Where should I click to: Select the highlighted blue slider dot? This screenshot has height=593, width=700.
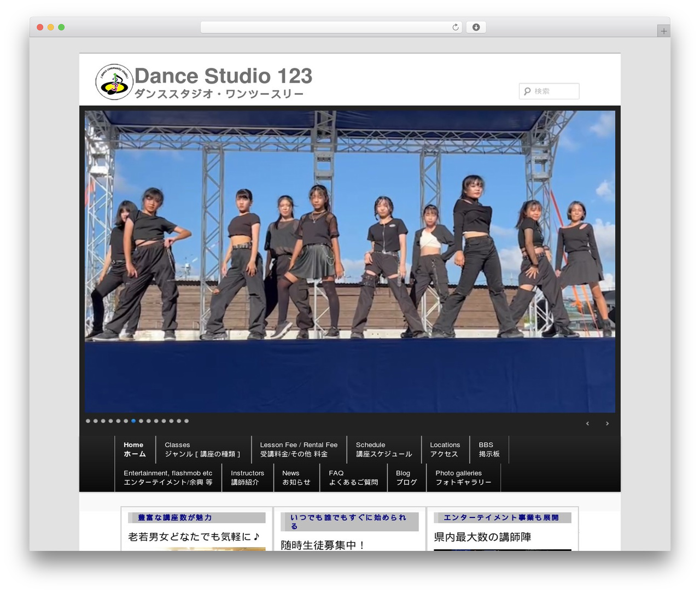pos(133,421)
